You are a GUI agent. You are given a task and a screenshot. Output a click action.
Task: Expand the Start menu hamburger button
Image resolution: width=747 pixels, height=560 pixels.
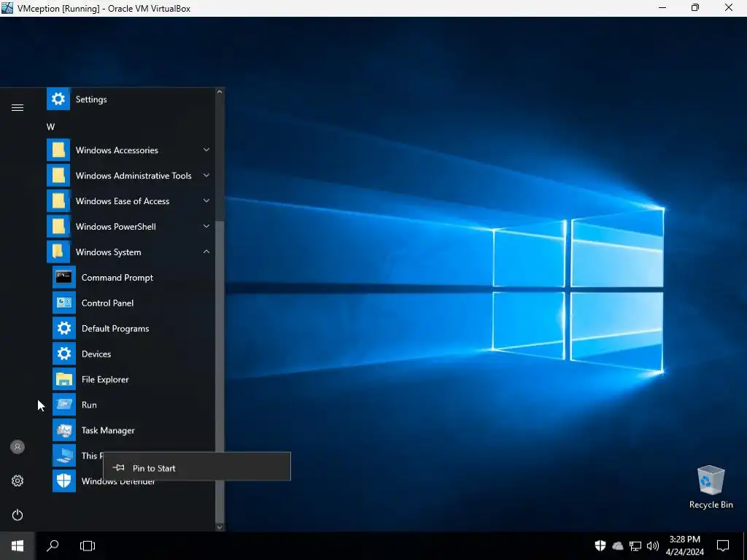click(18, 108)
